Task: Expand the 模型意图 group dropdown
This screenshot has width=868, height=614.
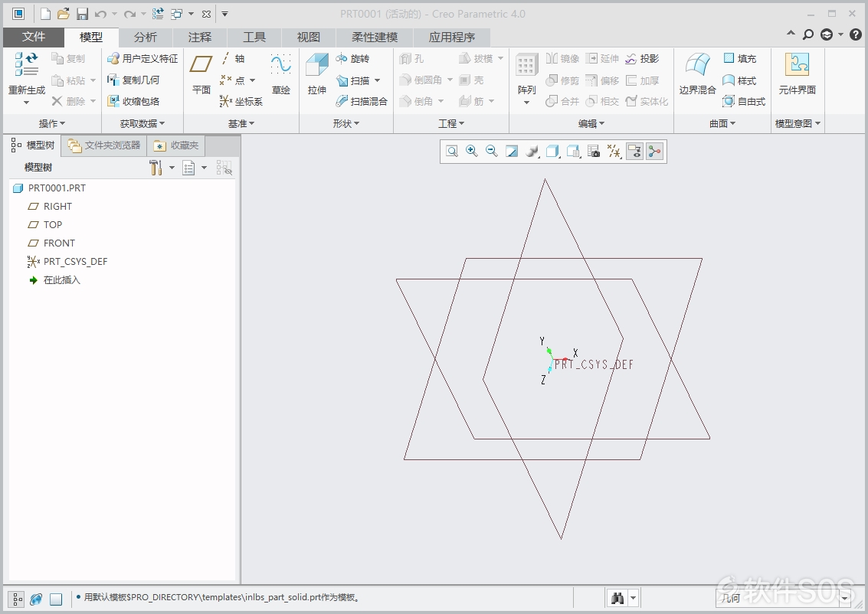Action: 798,123
